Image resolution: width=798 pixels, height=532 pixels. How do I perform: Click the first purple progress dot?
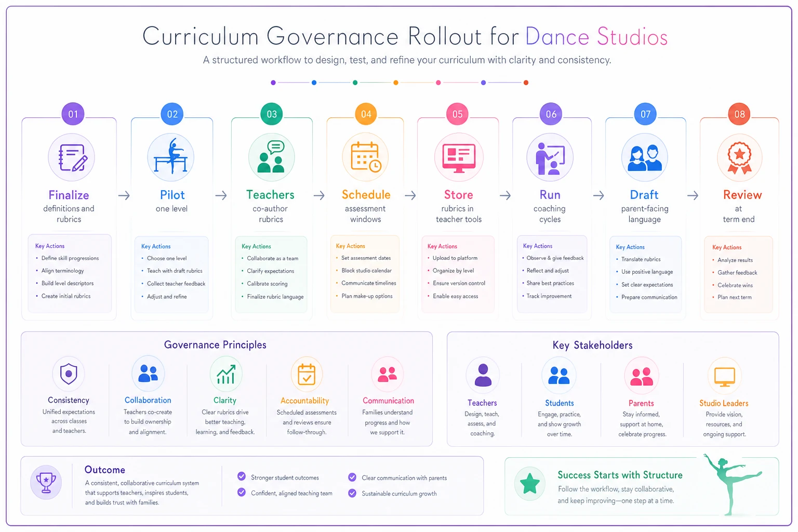tap(273, 83)
